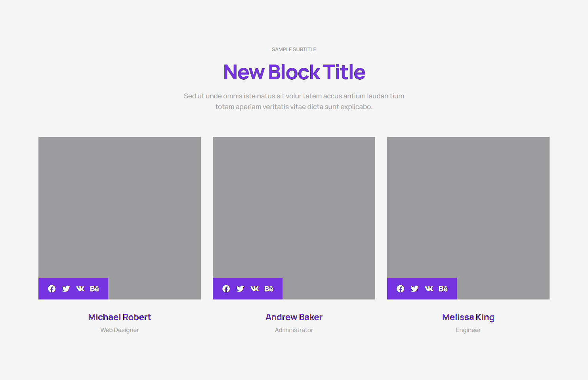Click the Melissa King name link
Image resolution: width=588 pixels, height=380 pixels.
pyautogui.click(x=468, y=317)
